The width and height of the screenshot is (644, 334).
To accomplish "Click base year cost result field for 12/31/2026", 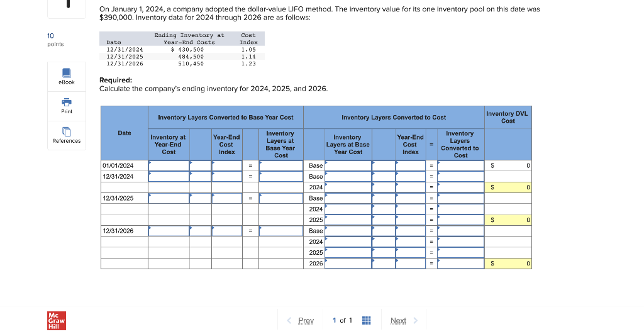I will coord(281,231).
